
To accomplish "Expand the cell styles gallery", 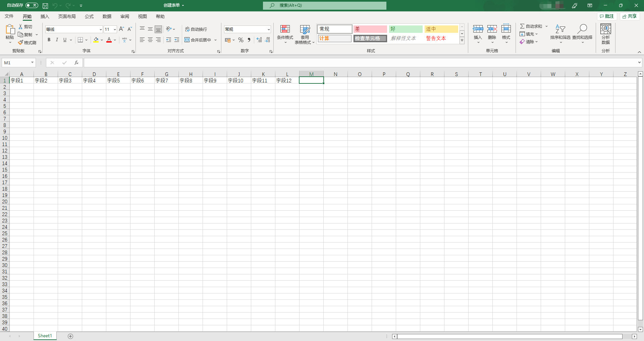I will tap(462, 41).
